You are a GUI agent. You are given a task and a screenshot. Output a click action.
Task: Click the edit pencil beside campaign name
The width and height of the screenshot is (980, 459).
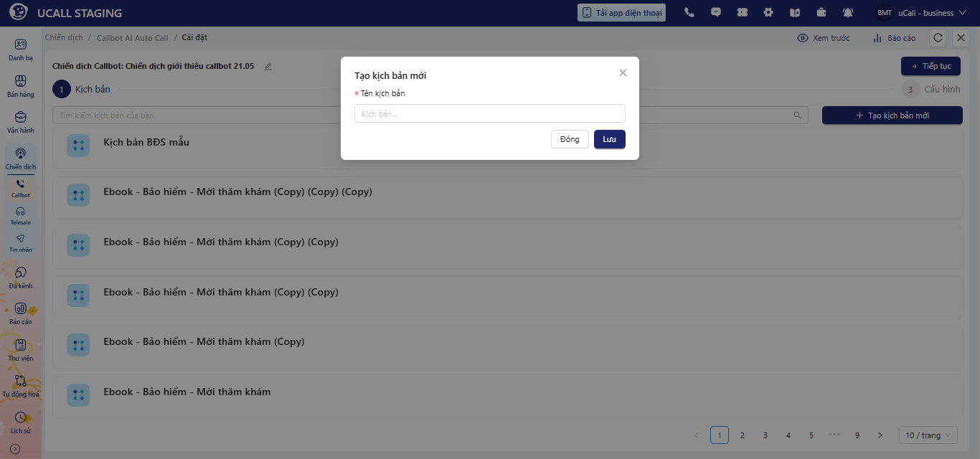[x=268, y=66]
